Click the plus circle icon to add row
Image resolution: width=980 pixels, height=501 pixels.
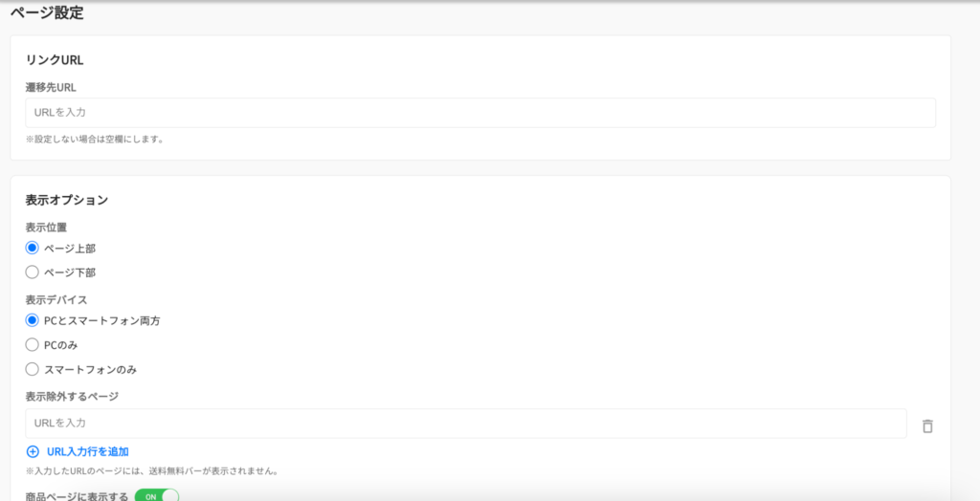(x=33, y=451)
